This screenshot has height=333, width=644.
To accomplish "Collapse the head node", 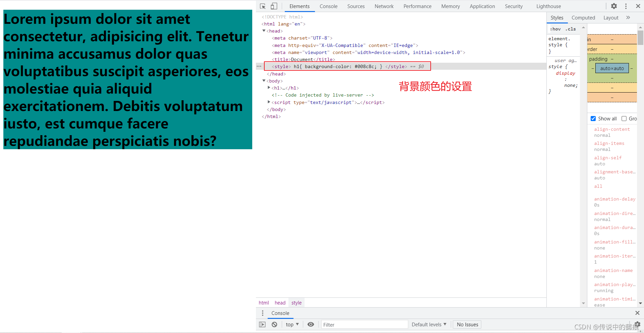I will pos(264,31).
